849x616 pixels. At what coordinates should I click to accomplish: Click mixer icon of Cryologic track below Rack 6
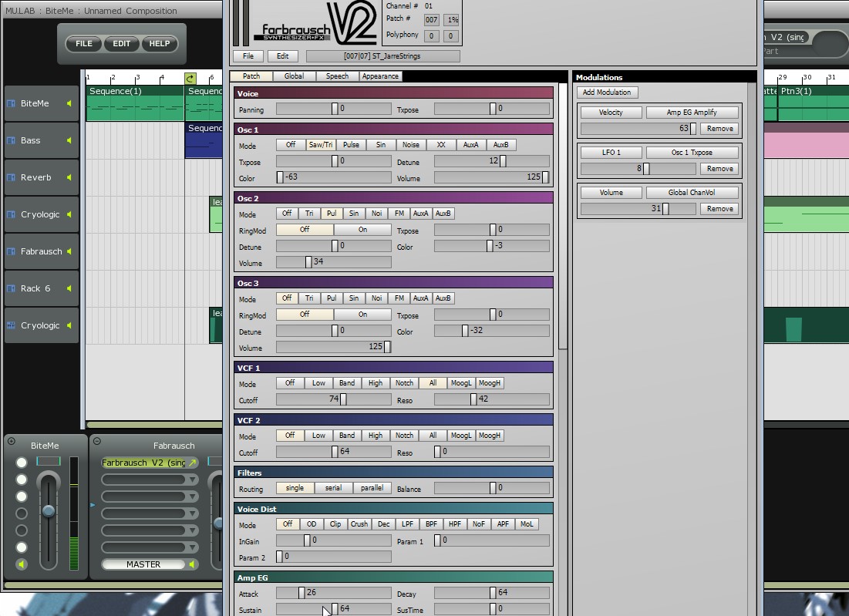(10, 325)
